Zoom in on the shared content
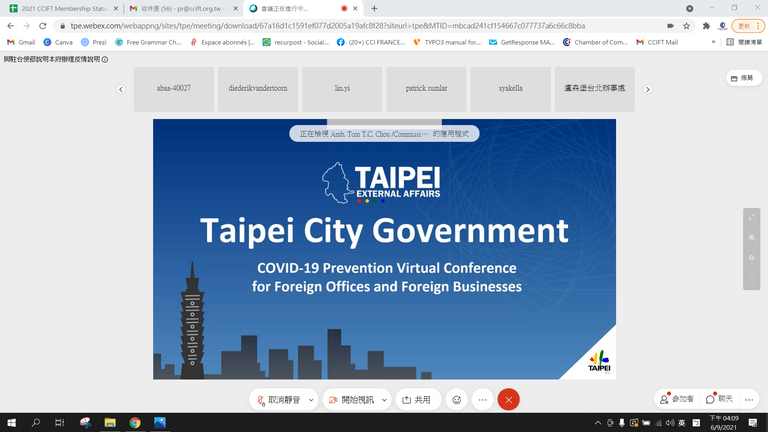The image size is (768, 432). tap(751, 237)
